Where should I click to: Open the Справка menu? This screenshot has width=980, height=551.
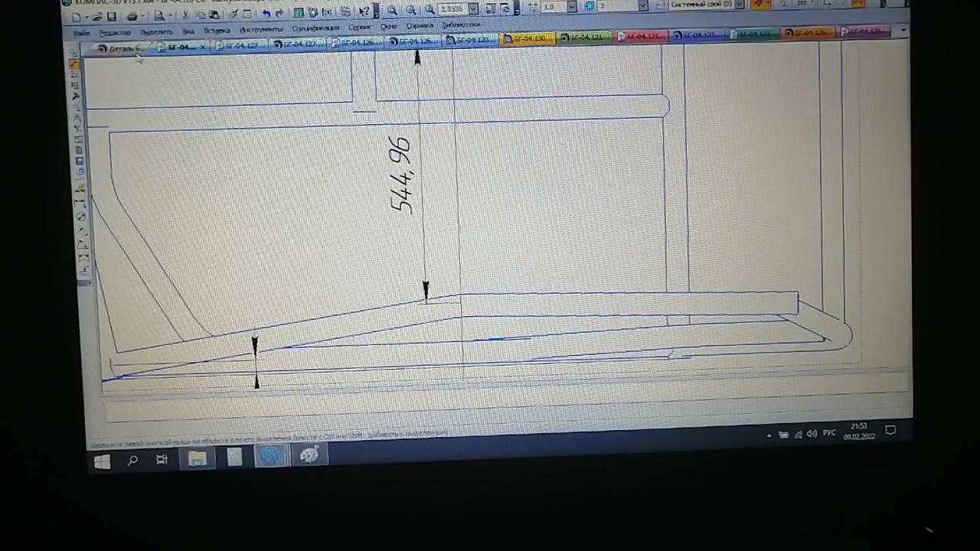pos(420,25)
